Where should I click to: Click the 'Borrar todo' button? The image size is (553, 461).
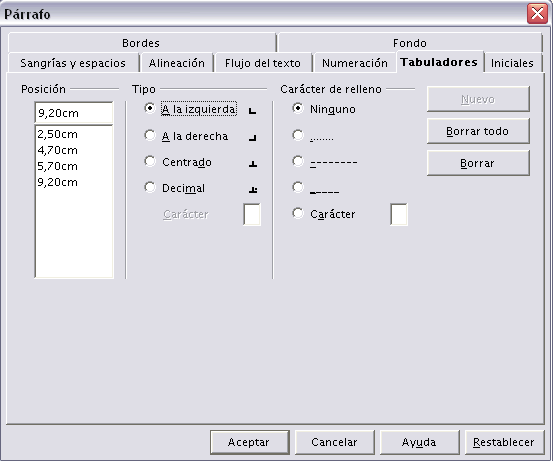point(478,131)
